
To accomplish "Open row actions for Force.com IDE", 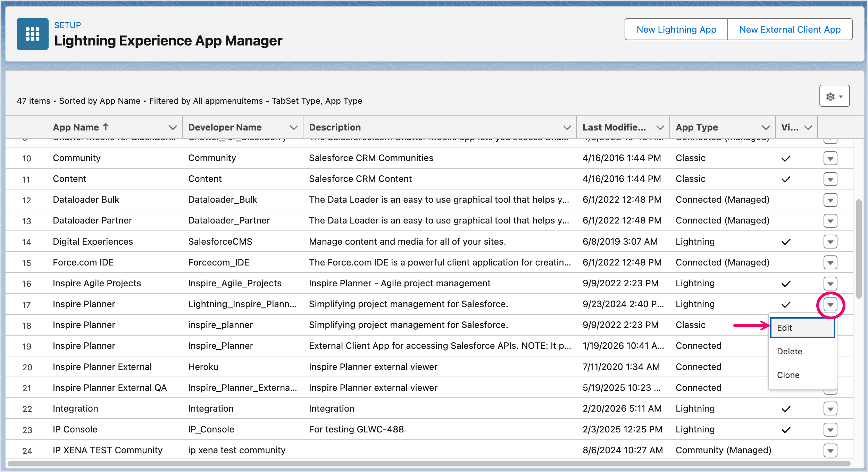I will click(830, 262).
